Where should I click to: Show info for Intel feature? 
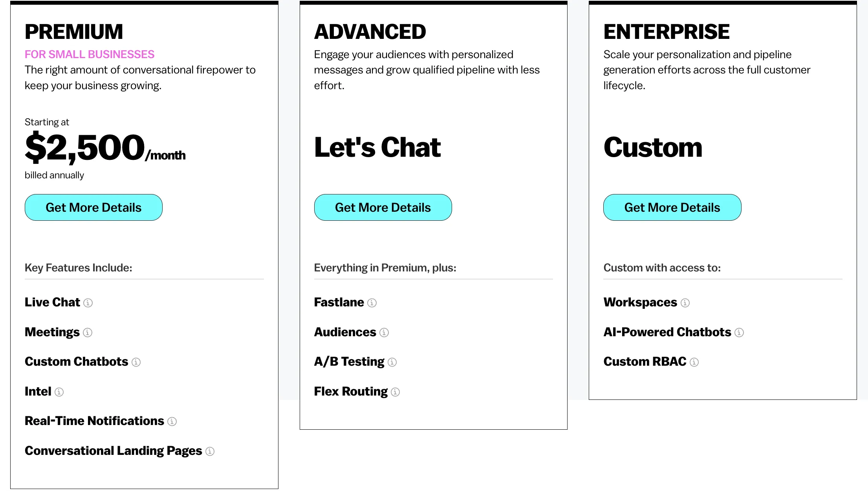(x=59, y=392)
